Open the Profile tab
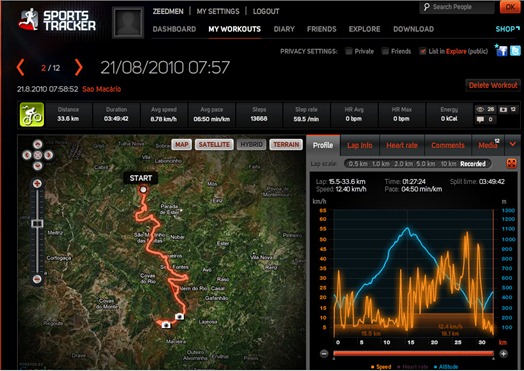This screenshot has width=524, height=371. 323,145
